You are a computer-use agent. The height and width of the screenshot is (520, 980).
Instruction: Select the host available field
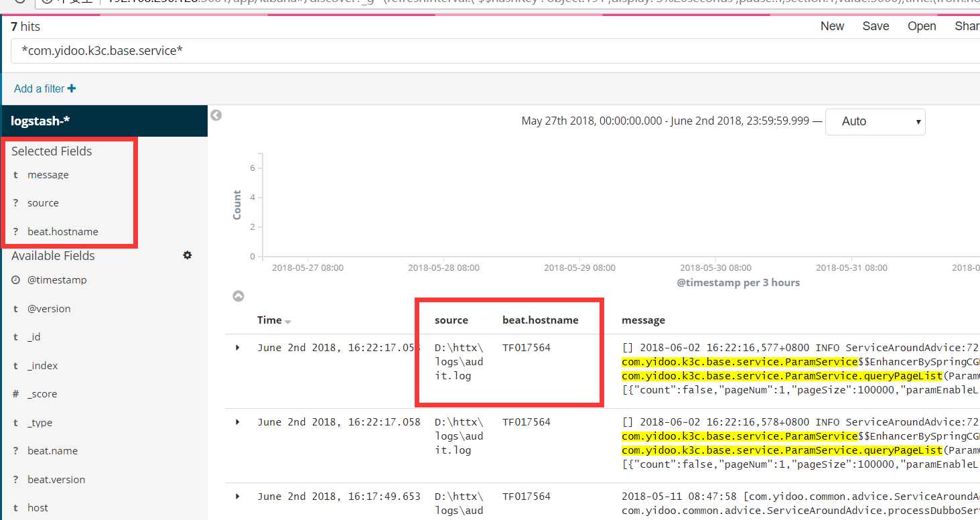click(38, 508)
